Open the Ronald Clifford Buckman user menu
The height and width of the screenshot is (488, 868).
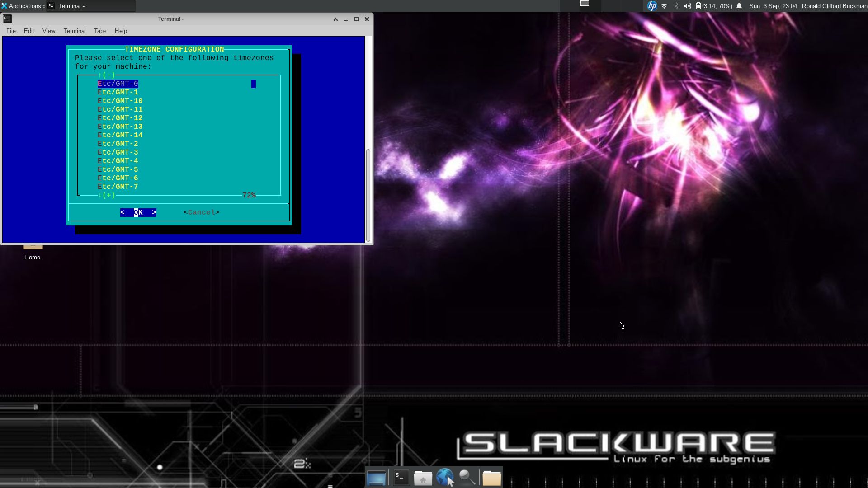[x=834, y=6]
